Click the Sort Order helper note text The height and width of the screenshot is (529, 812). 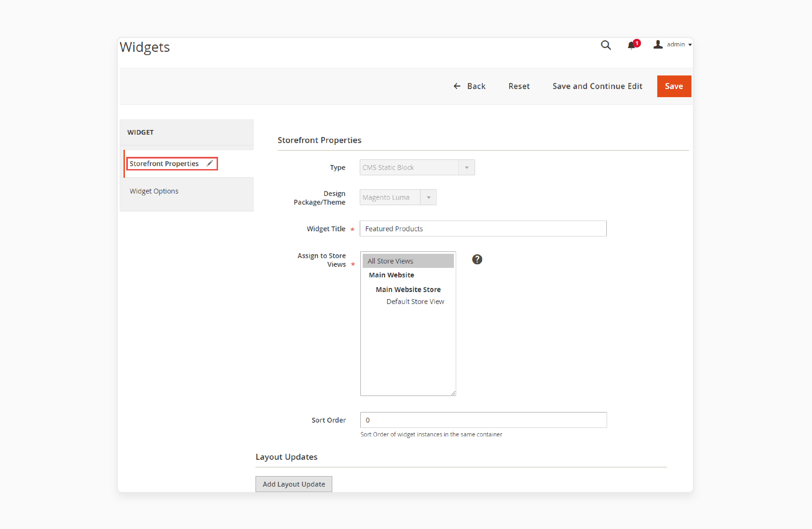point(431,434)
